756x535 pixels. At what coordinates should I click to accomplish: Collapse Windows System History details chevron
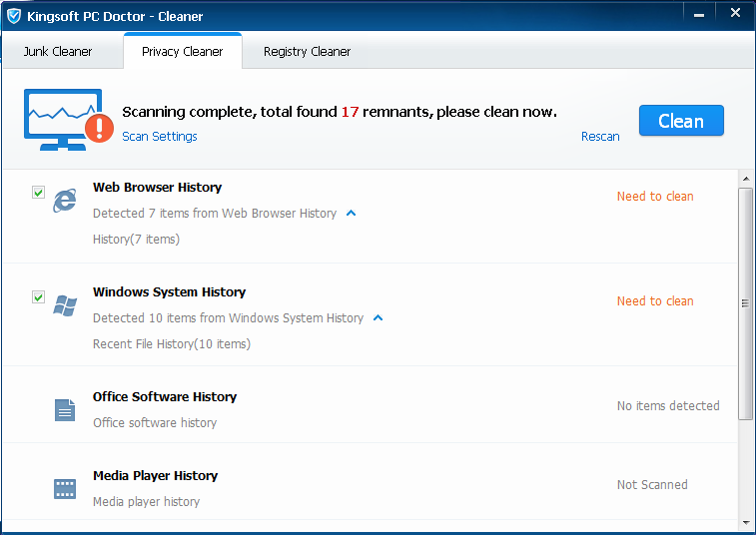click(x=378, y=317)
